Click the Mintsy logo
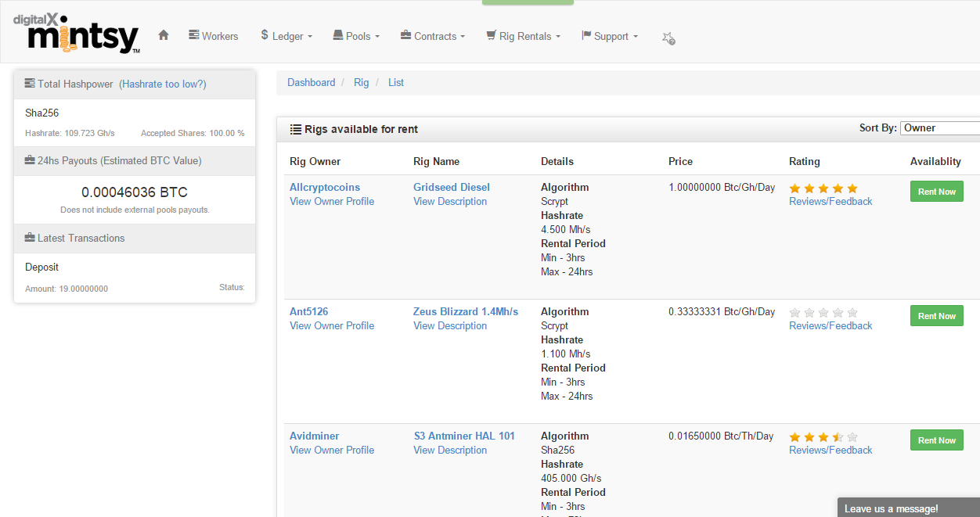The width and height of the screenshot is (980, 517). pyautogui.click(x=77, y=34)
